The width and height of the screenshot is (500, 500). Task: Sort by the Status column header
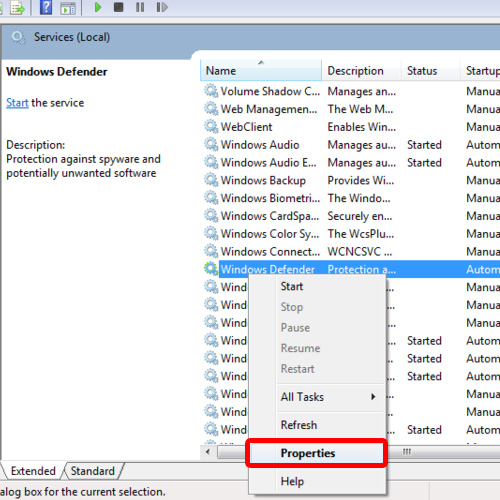click(431, 71)
